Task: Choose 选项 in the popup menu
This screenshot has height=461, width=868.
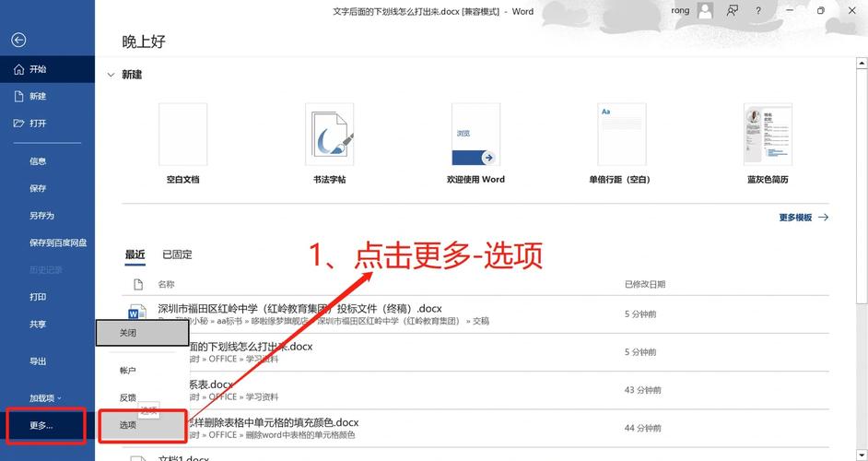Action: click(x=142, y=426)
